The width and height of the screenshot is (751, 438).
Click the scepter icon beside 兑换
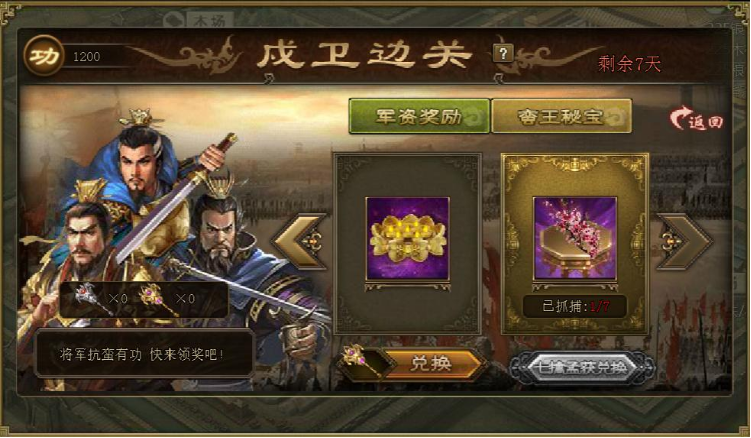(363, 360)
